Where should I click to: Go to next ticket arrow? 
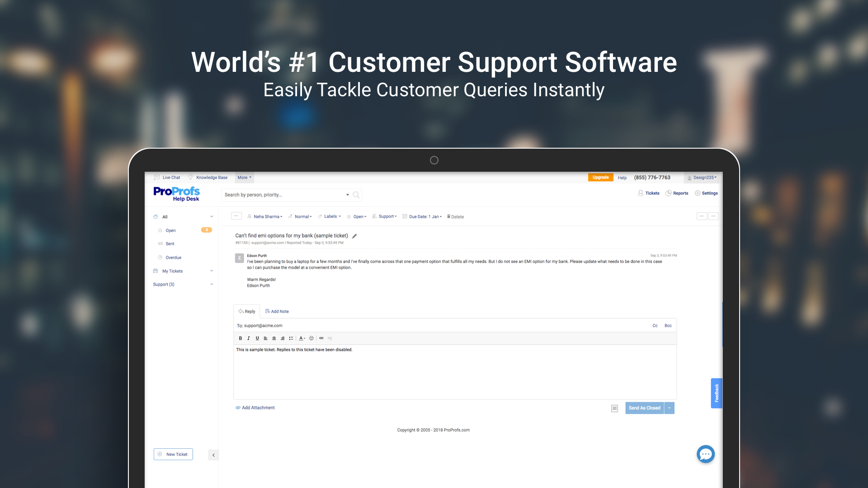[x=713, y=216]
